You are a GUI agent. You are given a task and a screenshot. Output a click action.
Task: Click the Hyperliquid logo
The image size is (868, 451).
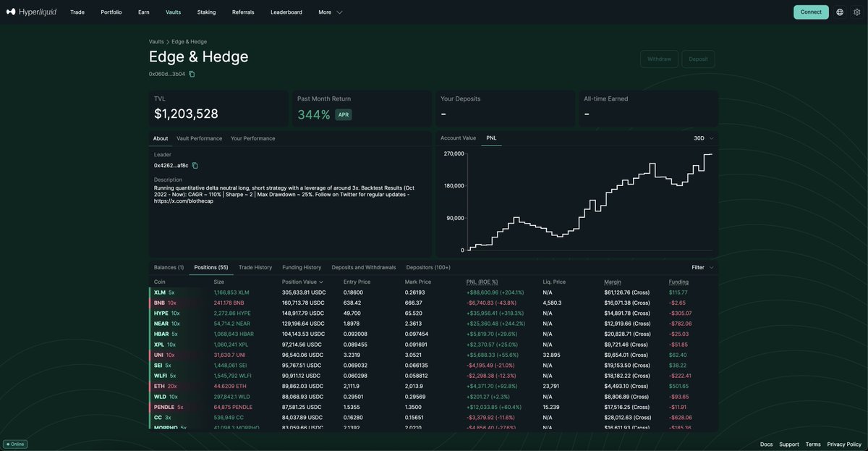31,12
